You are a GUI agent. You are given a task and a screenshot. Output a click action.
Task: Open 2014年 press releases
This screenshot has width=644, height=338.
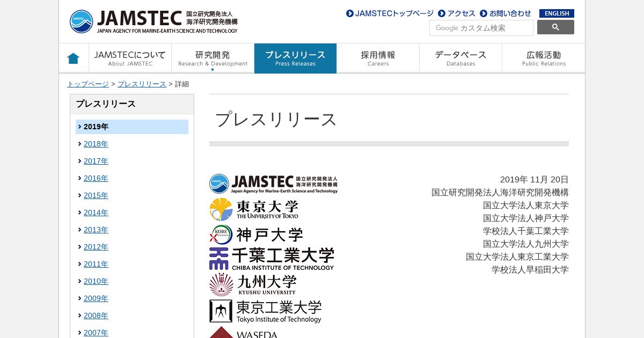click(x=96, y=212)
